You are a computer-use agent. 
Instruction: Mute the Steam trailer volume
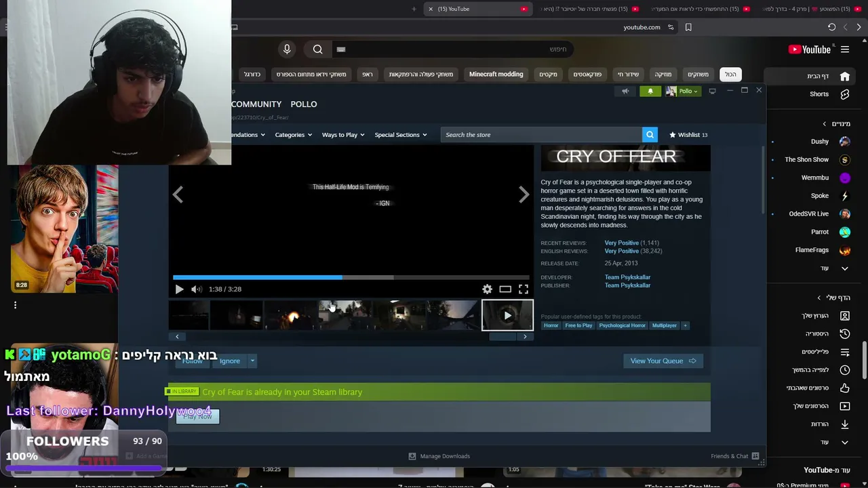pos(196,289)
